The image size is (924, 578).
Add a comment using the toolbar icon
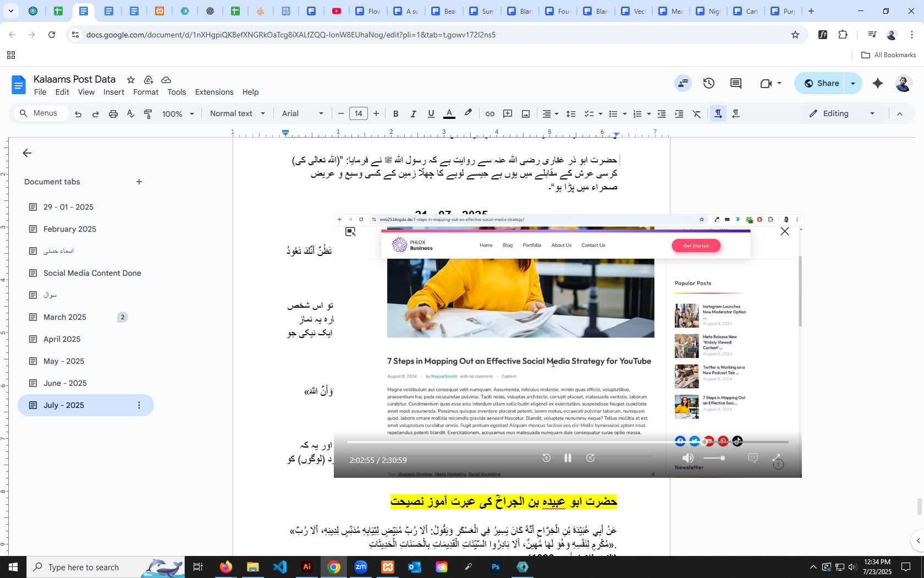(x=508, y=114)
